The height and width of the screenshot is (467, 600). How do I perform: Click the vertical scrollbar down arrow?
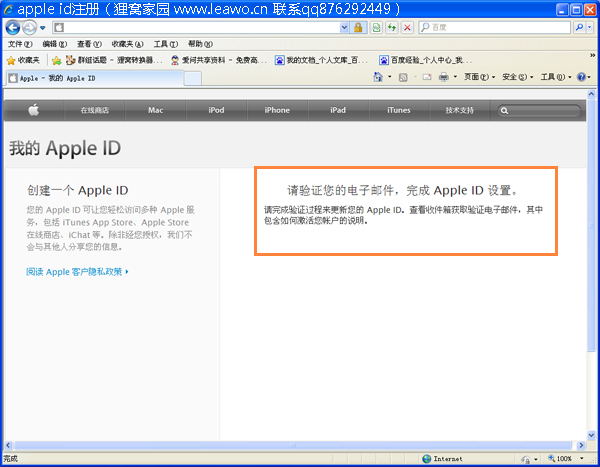pos(591,435)
